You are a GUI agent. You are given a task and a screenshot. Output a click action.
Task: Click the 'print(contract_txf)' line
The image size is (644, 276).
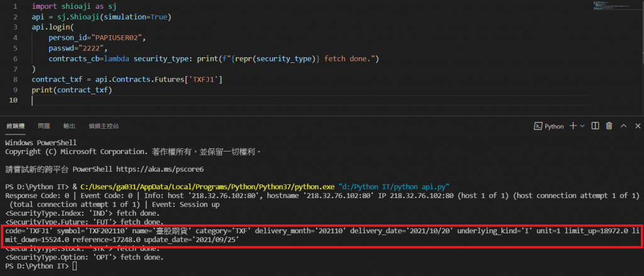(x=72, y=89)
